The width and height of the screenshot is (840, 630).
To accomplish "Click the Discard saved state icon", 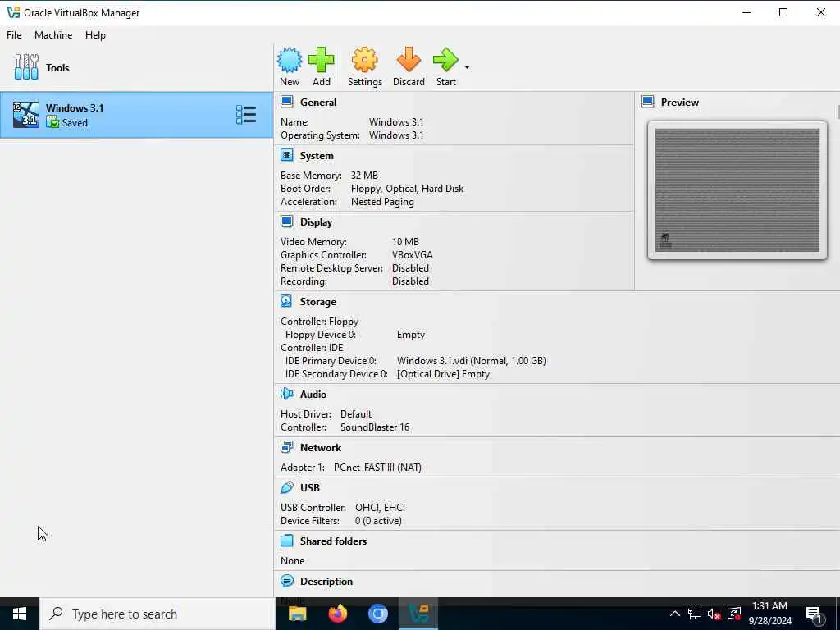I will point(409,60).
